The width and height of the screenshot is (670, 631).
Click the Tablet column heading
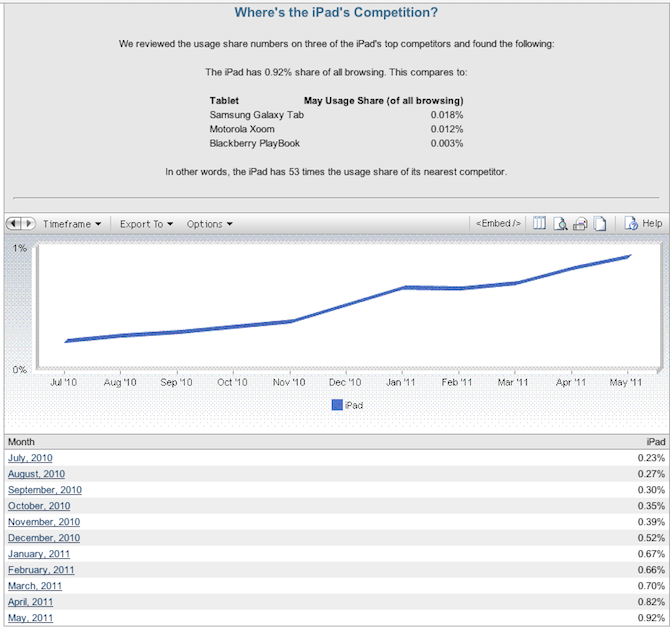pyautogui.click(x=224, y=101)
